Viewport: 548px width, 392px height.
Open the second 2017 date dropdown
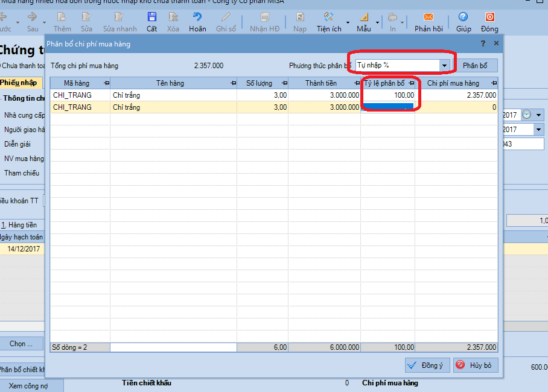click(538, 130)
